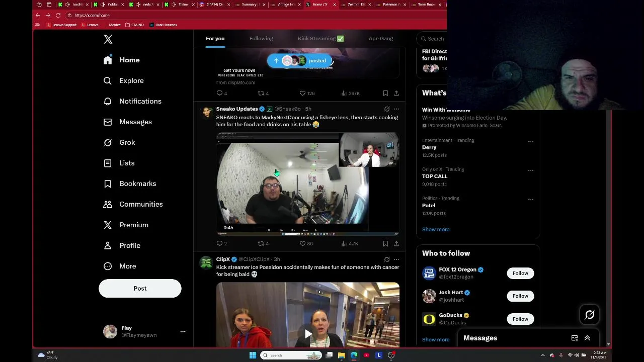Repost the Sneako Updates post
This screenshot has height=362, width=644.
[x=263, y=243]
